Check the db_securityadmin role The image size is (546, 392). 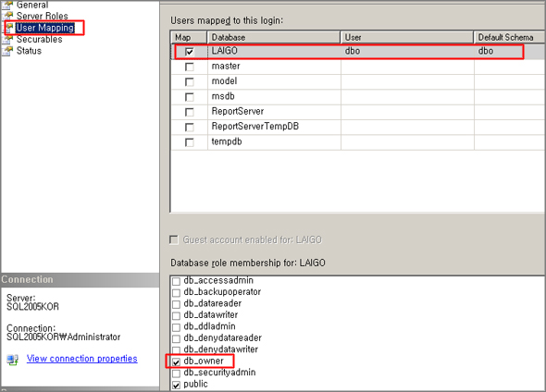point(176,374)
